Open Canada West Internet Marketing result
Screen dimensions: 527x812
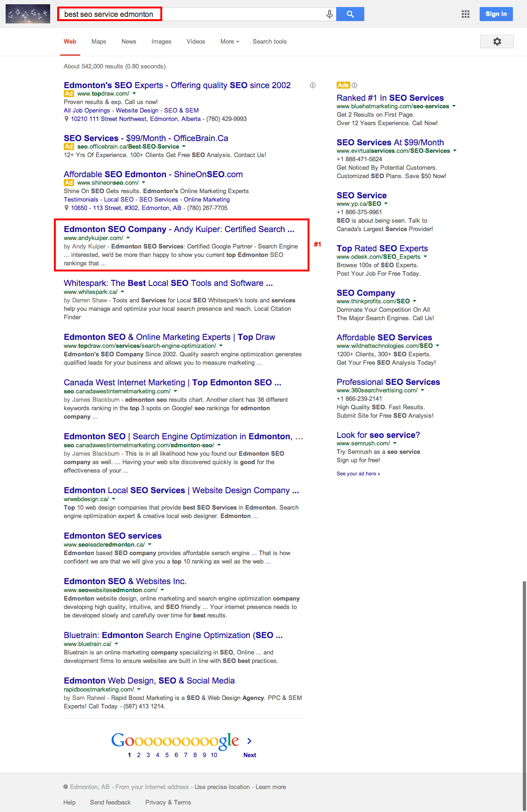coord(173,383)
